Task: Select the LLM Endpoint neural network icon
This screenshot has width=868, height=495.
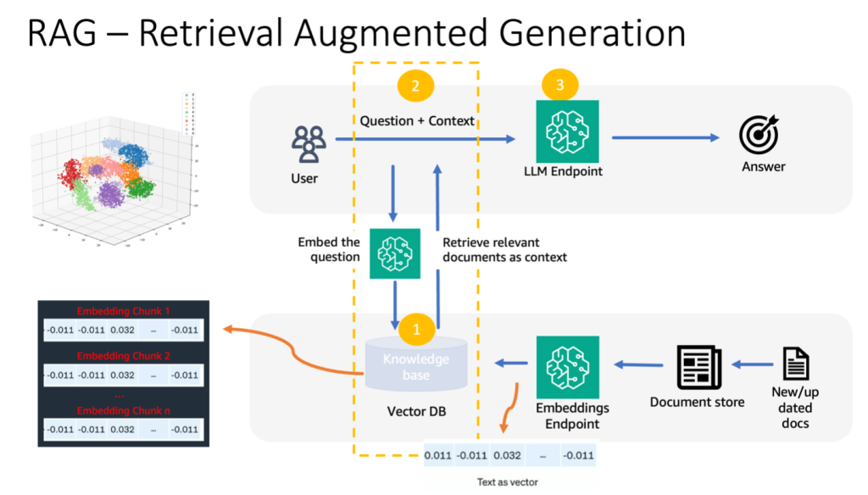Action: pyautogui.click(x=566, y=132)
